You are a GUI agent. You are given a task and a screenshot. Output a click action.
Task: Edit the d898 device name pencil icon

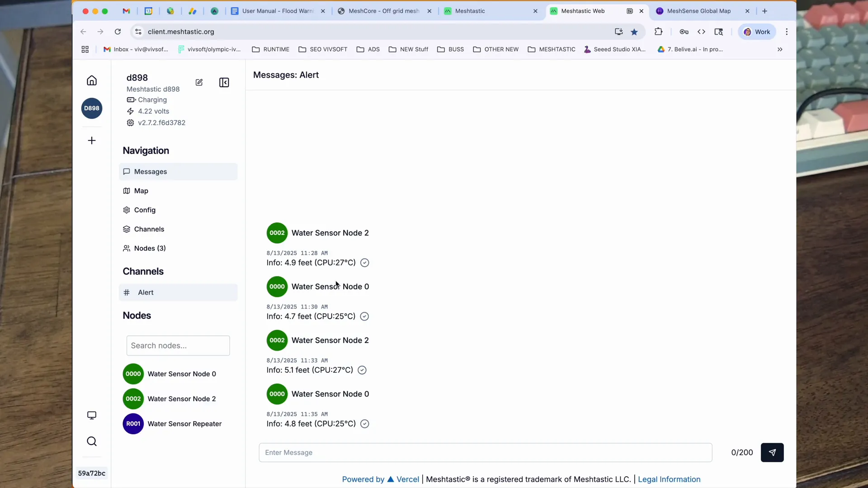click(x=199, y=82)
